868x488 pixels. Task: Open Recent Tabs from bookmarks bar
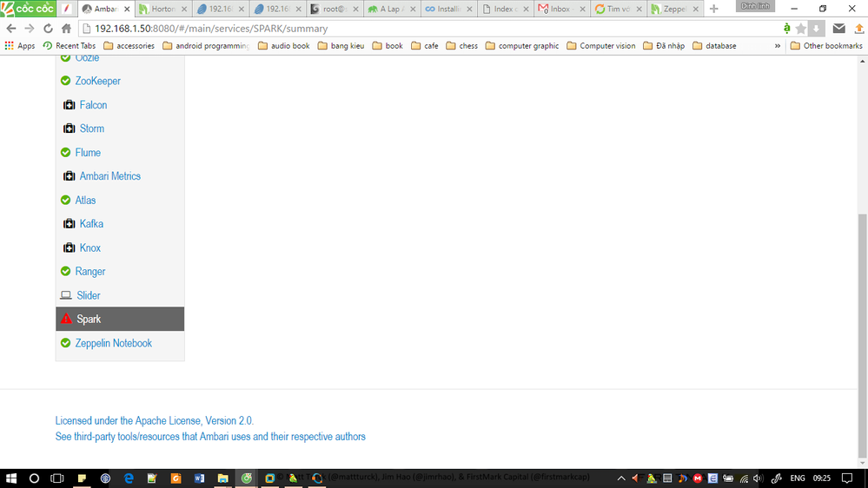pyautogui.click(x=70, y=46)
